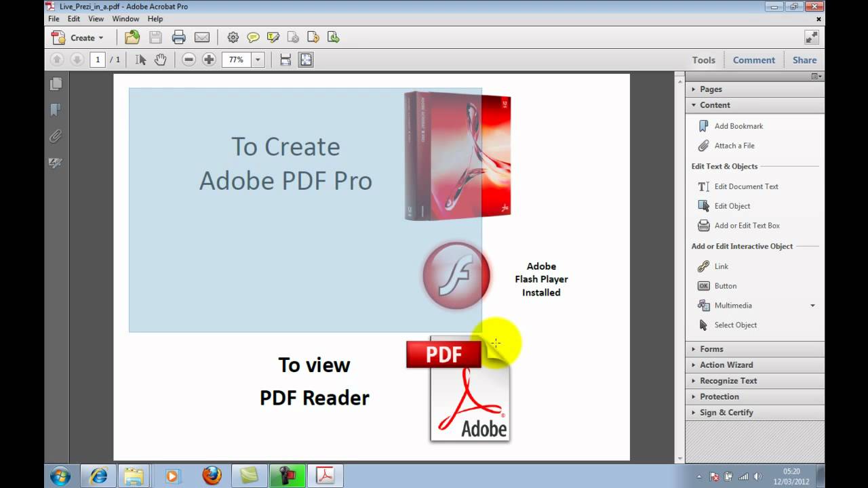Click the document vertical scrollbar
Screen dimensions: 868x488
click(x=679, y=268)
